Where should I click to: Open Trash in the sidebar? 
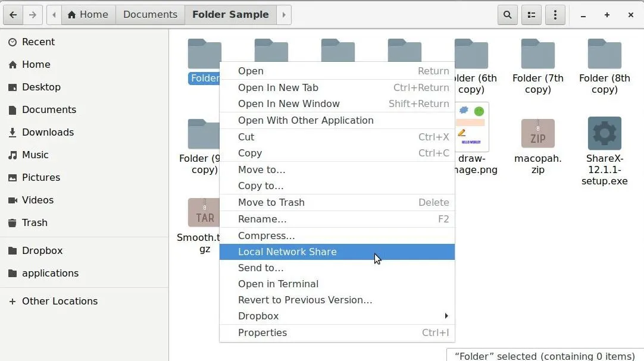pos(35,222)
